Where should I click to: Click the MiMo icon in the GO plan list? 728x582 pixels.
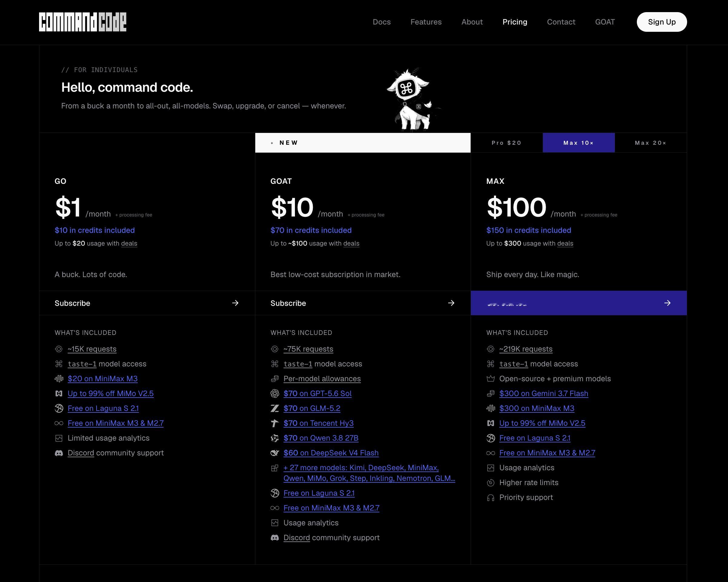click(x=59, y=394)
